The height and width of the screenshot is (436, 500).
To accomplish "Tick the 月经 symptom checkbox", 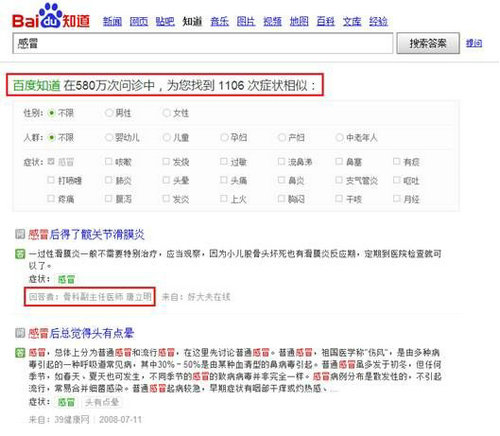I will (397, 199).
